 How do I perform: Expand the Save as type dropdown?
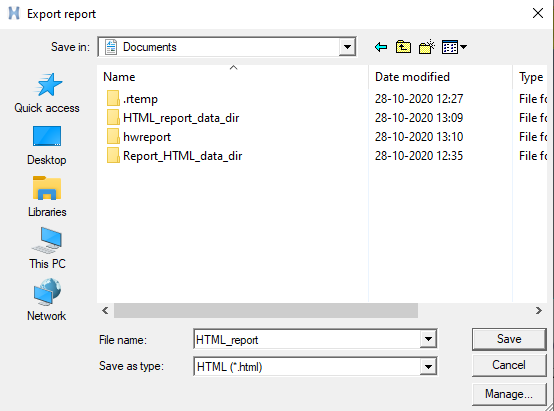(428, 366)
